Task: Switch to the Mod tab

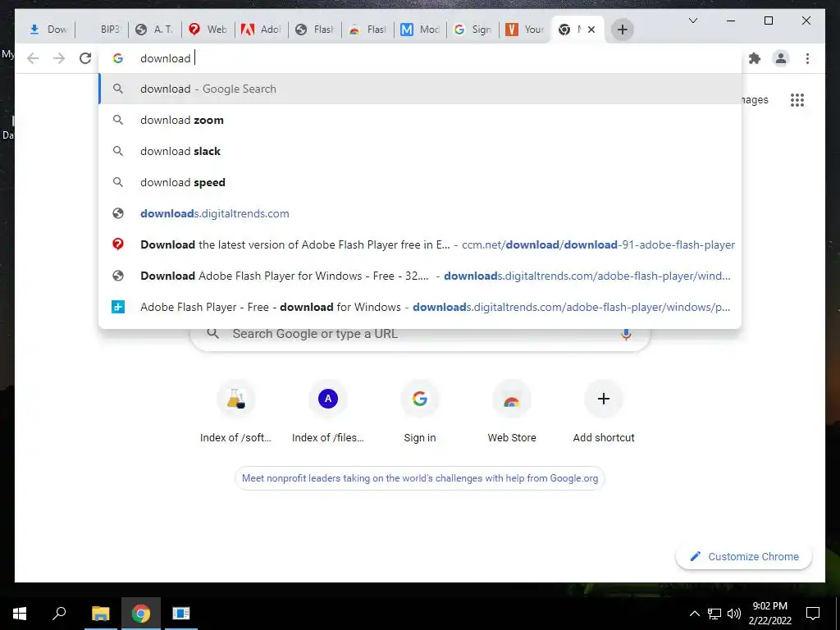Action: pyautogui.click(x=421, y=30)
